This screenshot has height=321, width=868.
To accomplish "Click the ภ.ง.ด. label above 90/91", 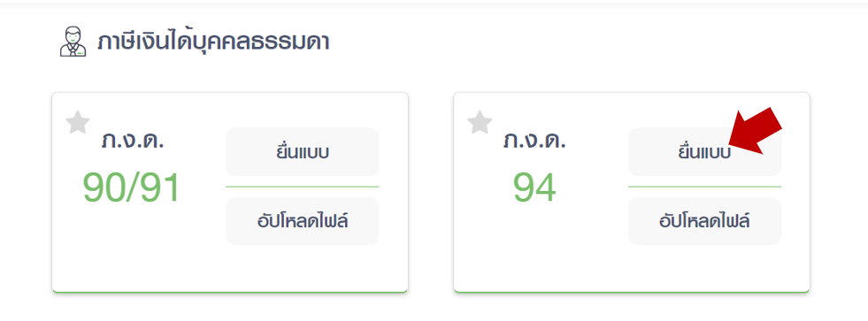I will point(133,141).
